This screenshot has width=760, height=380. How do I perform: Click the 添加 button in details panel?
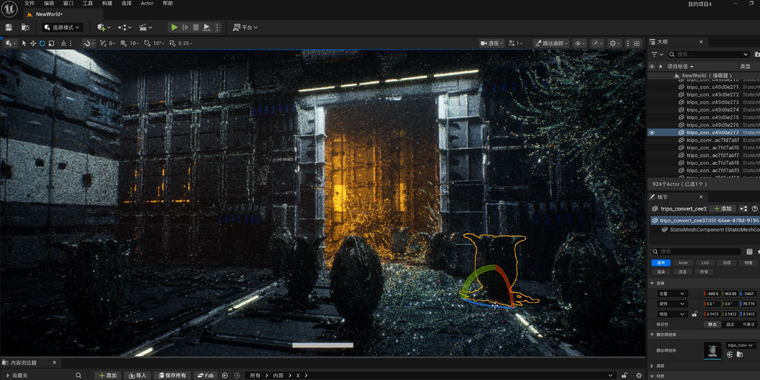[x=722, y=208]
